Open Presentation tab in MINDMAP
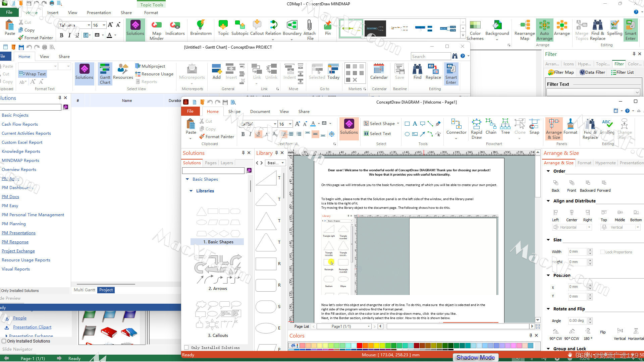644x362 pixels. [x=99, y=13]
